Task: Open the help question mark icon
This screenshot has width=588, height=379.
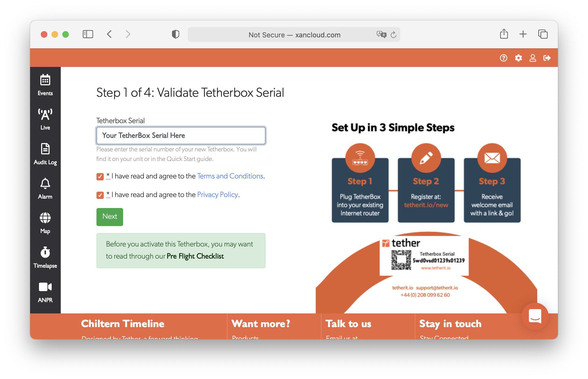Action: pyautogui.click(x=504, y=58)
